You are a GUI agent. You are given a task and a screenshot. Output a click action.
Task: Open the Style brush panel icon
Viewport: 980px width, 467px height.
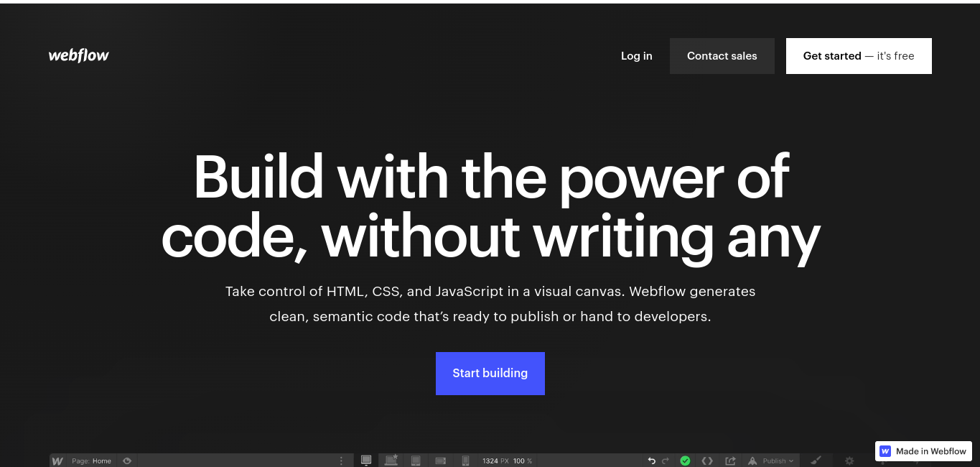pos(816,461)
